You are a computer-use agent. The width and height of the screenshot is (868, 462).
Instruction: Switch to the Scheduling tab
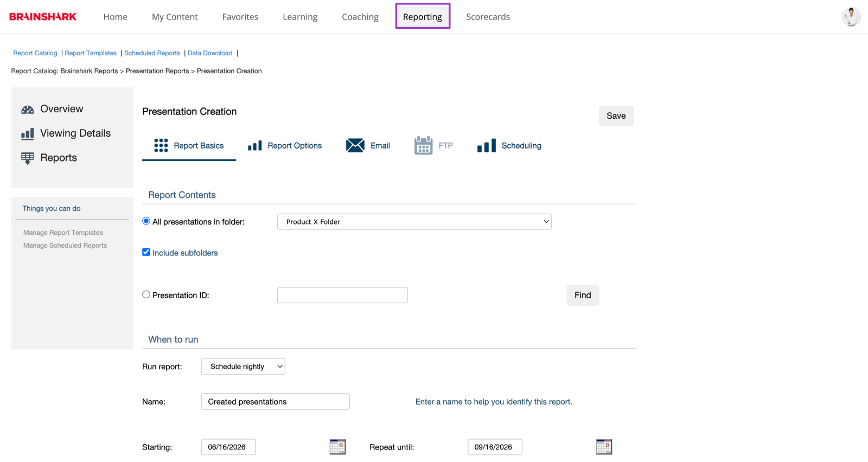pos(509,145)
